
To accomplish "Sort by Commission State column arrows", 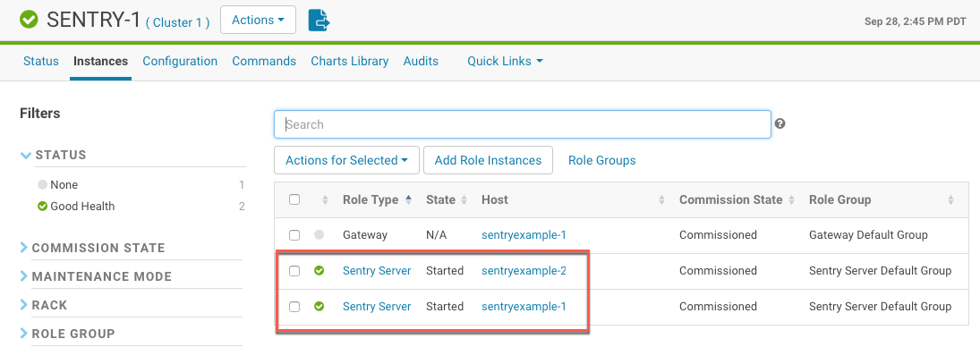I will point(792,199).
